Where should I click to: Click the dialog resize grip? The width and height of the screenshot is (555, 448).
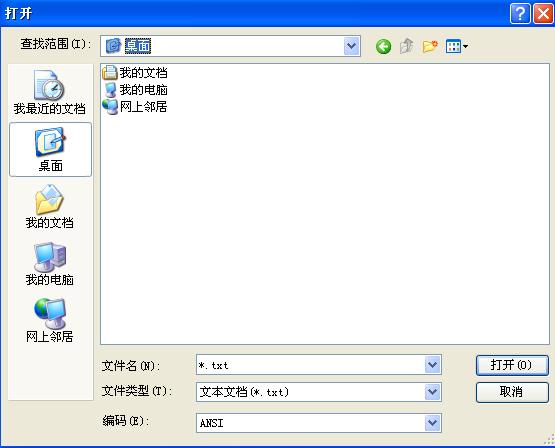coord(549,439)
